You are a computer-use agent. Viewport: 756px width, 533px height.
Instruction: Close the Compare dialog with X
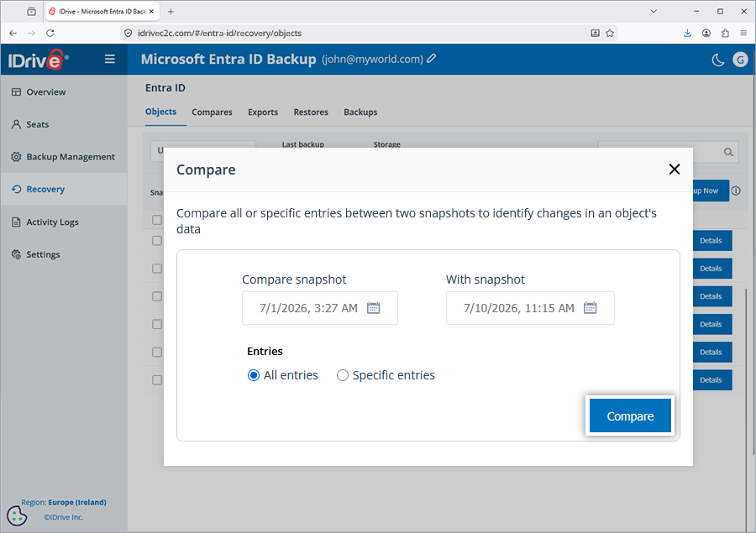point(674,170)
